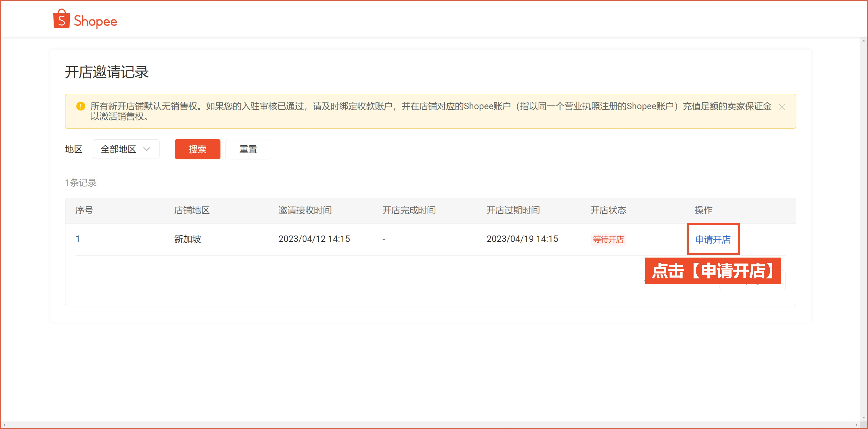The width and height of the screenshot is (868, 429).
Task: Dismiss the seller deposit notice banner
Action: 782,107
